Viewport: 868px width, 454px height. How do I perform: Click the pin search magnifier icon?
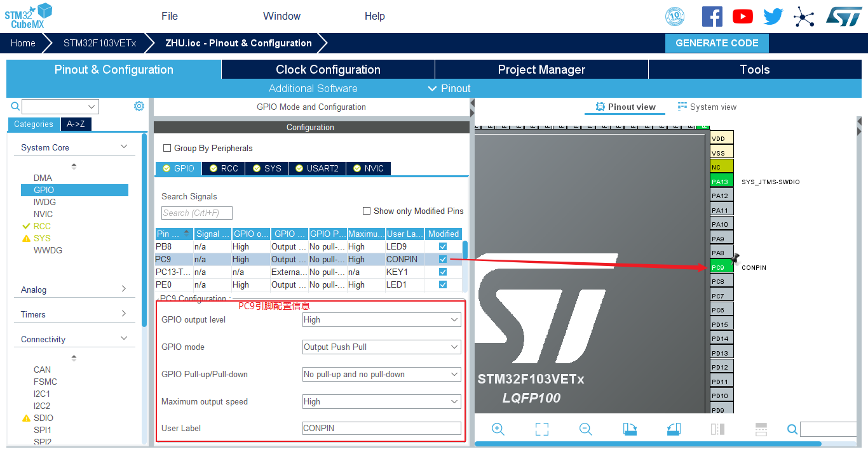[792, 429]
